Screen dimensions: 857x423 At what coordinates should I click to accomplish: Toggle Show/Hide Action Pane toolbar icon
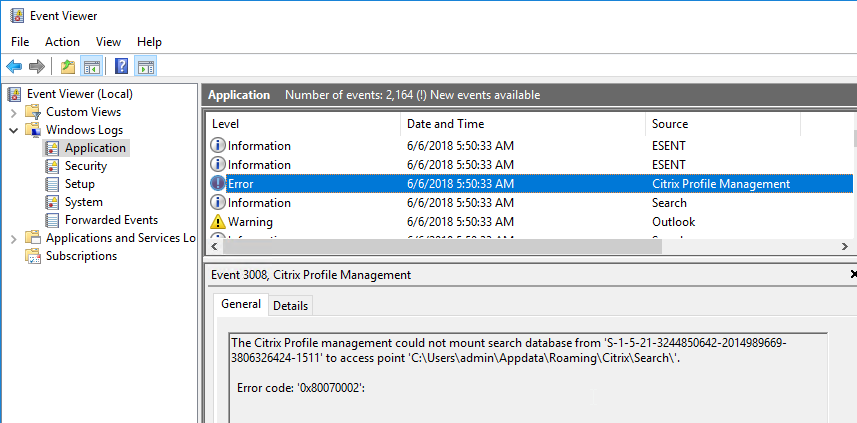(146, 67)
